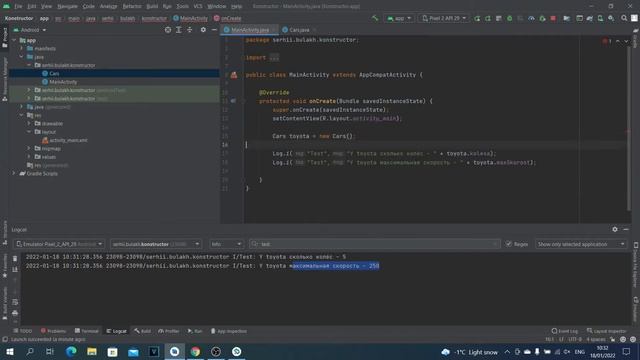The height and width of the screenshot is (360, 640).
Task: Click the Clear logcat trash icon
Action: pos(15,259)
